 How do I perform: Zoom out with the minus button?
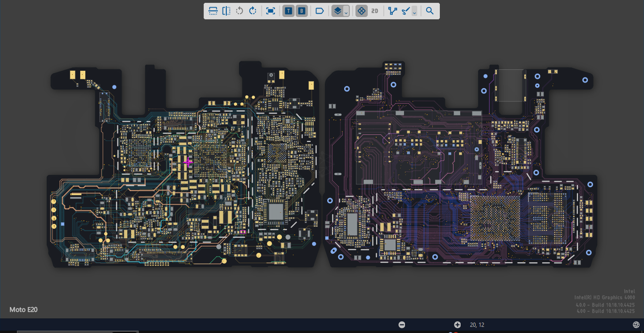[402, 325]
